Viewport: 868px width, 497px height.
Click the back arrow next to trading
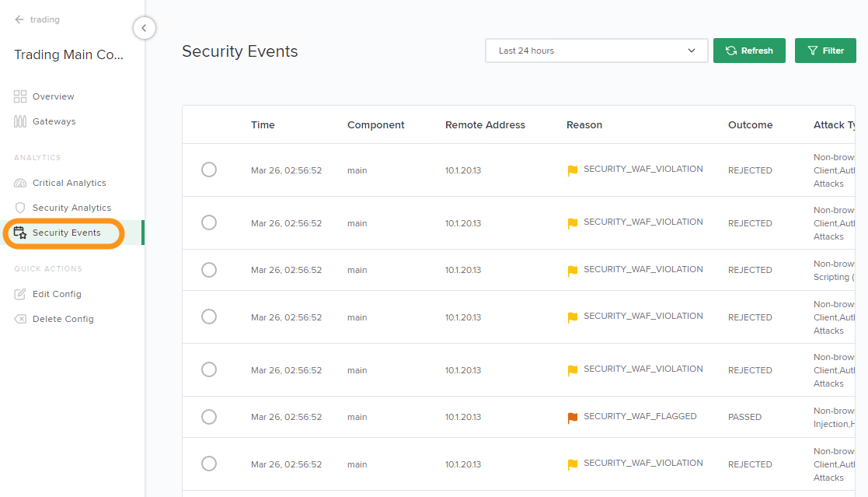(19, 19)
